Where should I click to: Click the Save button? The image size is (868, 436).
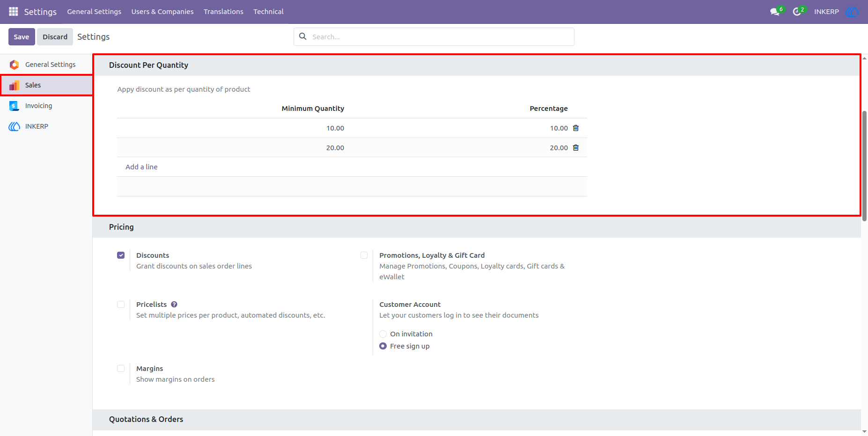tap(22, 36)
